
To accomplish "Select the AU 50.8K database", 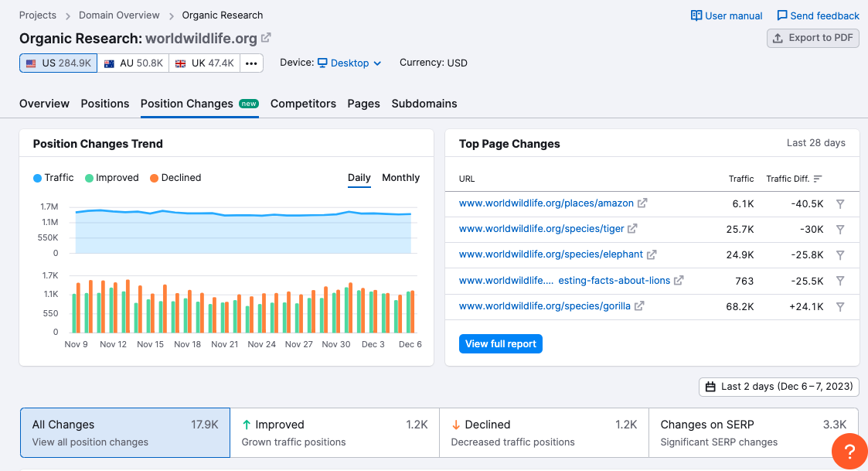I will click(x=134, y=63).
